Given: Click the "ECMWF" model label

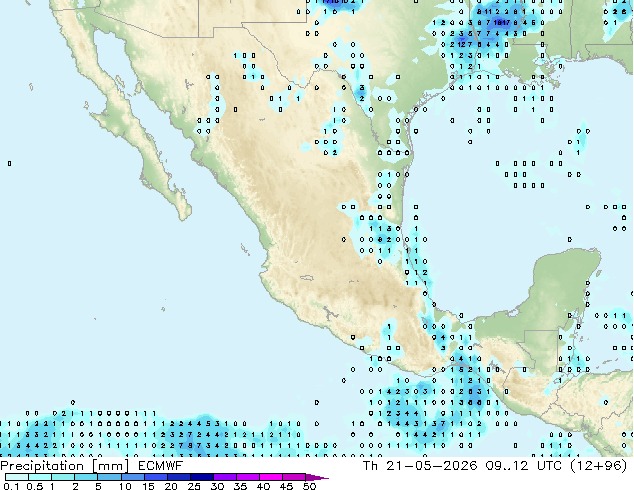Looking at the screenshot, I should pyautogui.click(x=161, y=466).
